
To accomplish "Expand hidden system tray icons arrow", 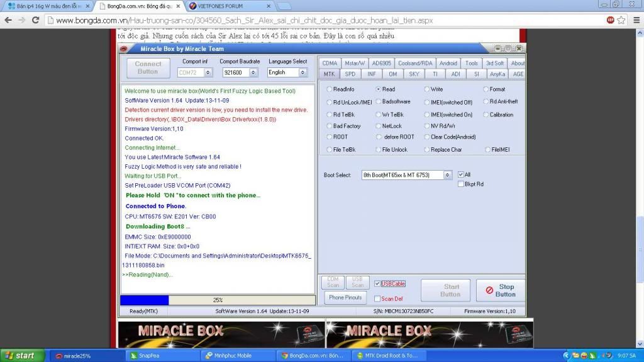I will (x=566, y=356).
